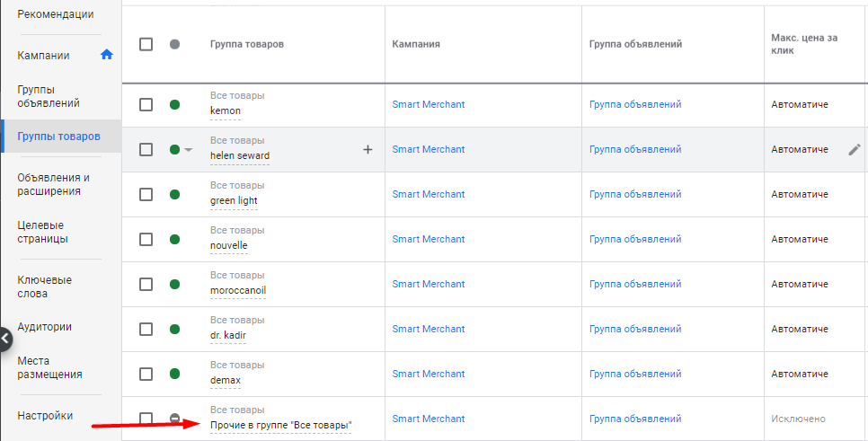Click the plus icon beside helen seward
This screenshot has width=868, height=441.
(x=367, y=150)
